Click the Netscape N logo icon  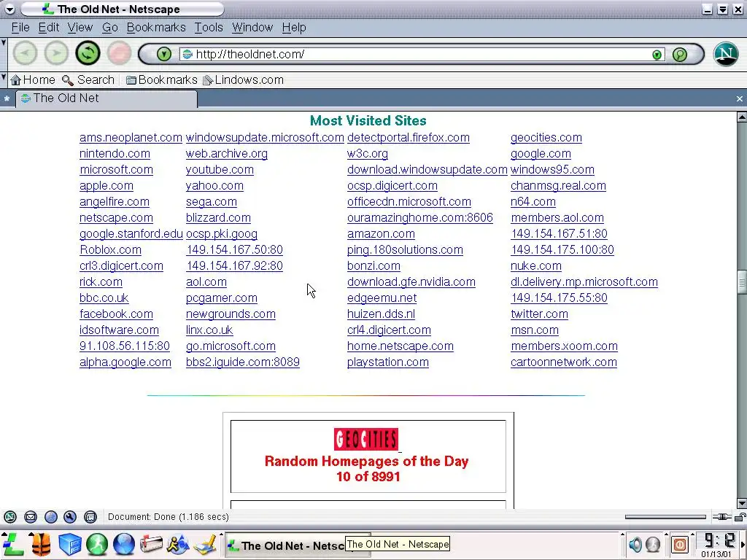point(726,53)
